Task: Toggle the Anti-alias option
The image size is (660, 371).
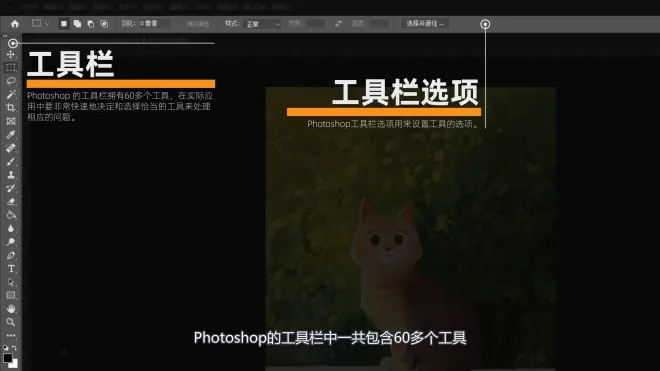Action: (x=198, y=24)
